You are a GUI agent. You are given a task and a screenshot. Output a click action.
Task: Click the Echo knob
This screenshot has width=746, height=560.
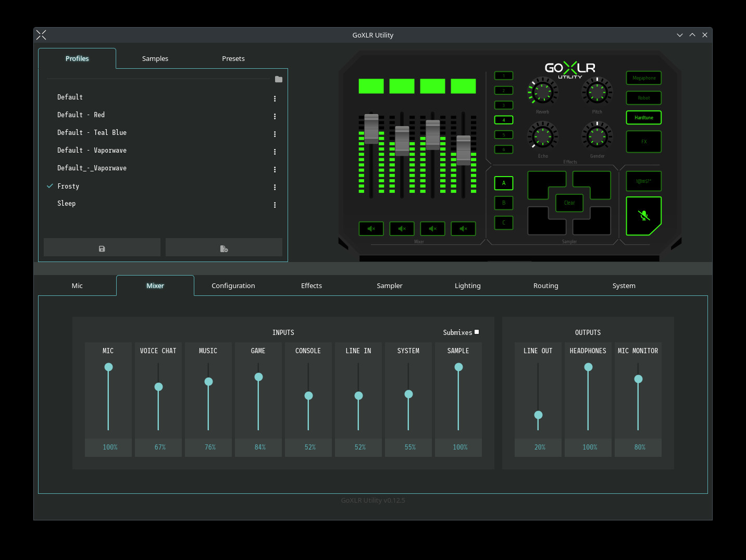pyautogui.click(x=543, y=136)
